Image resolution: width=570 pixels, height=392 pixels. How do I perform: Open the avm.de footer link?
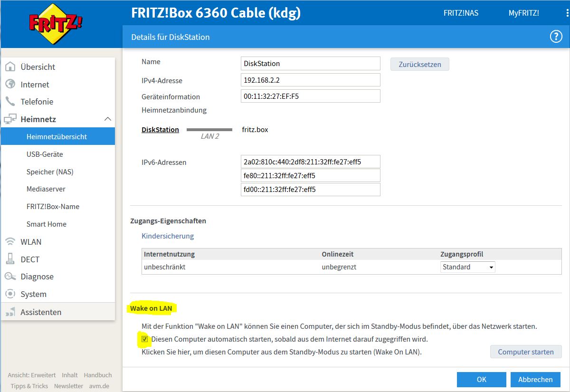click(x=99, y=386)
